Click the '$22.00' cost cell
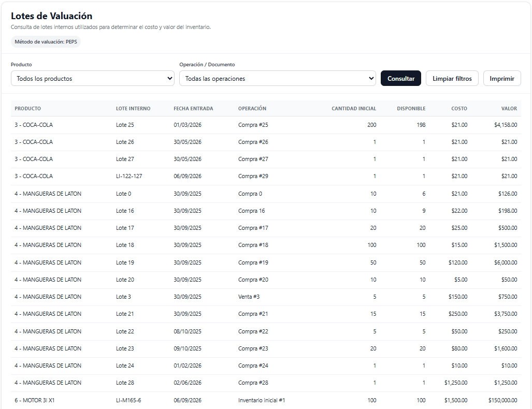This screenshot has height=409, width=532. click(x=459, y=211)
